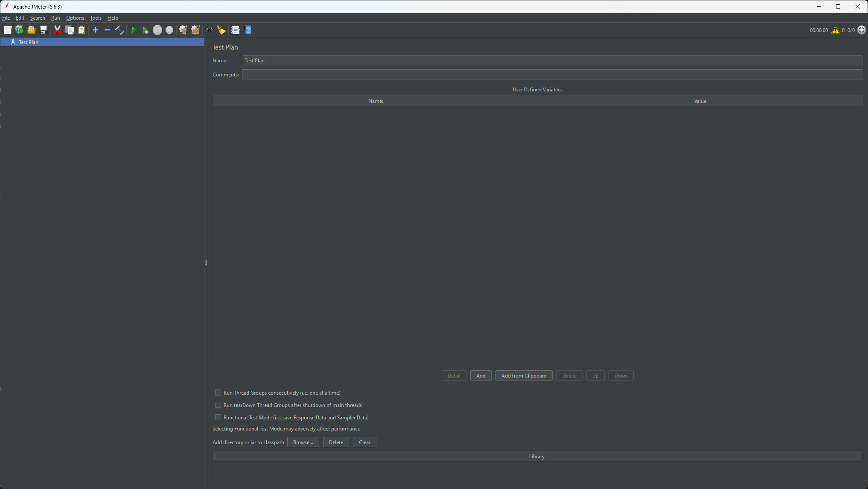Click Start no pauses icon
Viewport: 868px width, 489px height.
click(x=145, y=30)
